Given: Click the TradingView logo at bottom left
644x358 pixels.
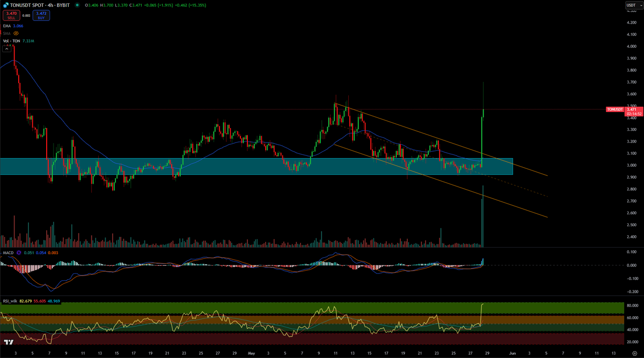Looking at the screenshot, I should point(8,342).
